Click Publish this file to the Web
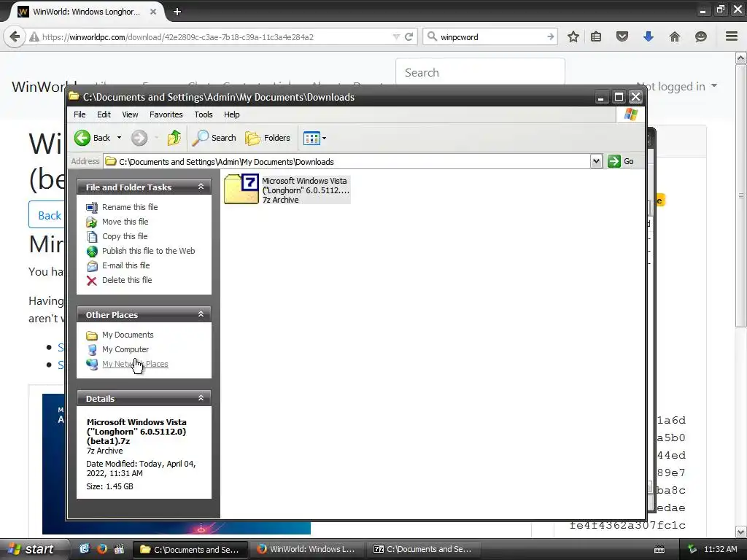This screenshot has width=747, height=560. click(148, 251)
